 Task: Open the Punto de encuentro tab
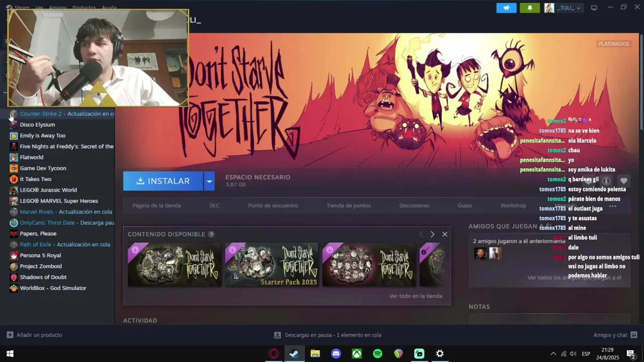pyautogui.click(x=273, y=205)
